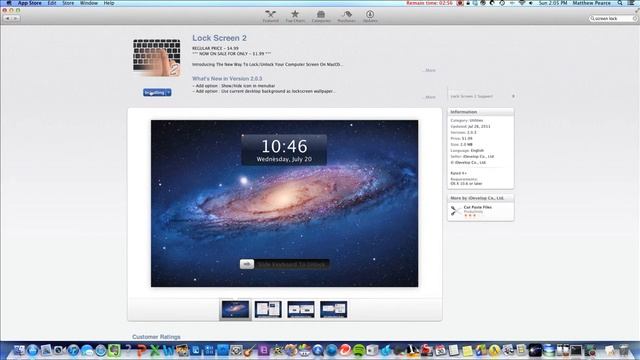Viewport: 640px width, 360px height.
Task: Click the Information panel header
Action: pos(481,112)
